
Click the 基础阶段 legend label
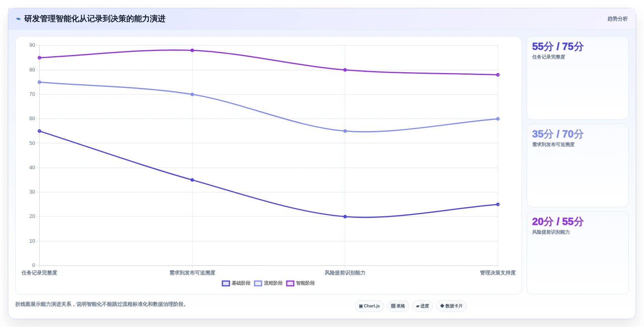tap(241, 283)
